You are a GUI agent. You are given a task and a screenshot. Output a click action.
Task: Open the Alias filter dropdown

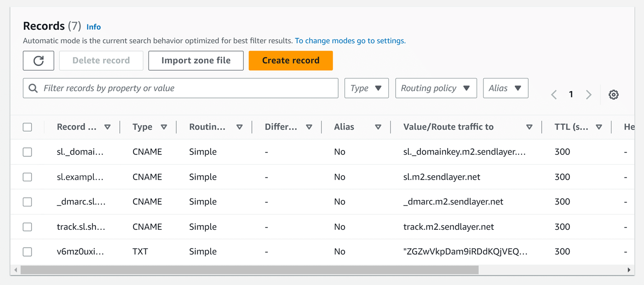click(x=506, y=88)
